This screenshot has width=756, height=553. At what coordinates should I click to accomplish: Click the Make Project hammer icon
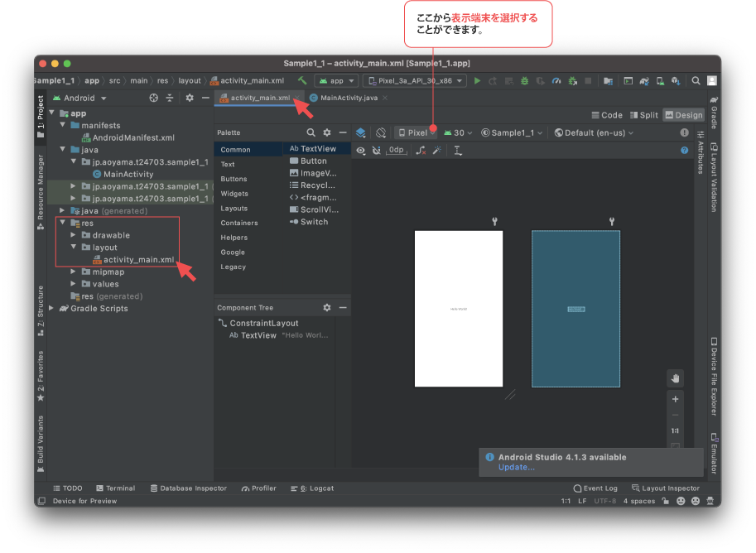tap(302, 80)
